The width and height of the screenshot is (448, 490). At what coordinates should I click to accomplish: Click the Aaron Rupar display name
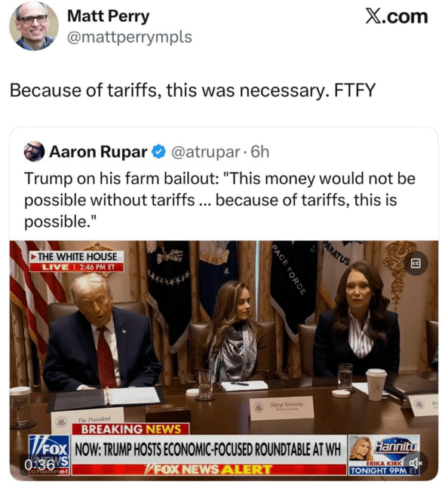pos(98,152)
